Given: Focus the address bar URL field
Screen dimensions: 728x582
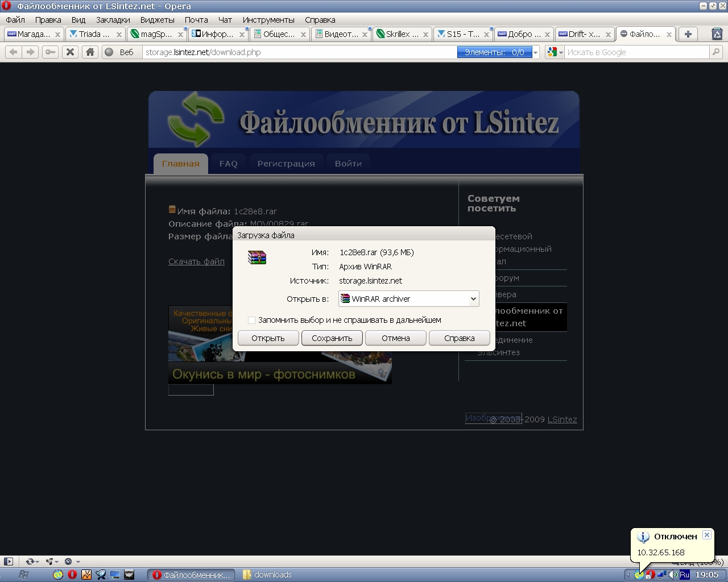Looking at the screenshot, I should pos(300,52).
